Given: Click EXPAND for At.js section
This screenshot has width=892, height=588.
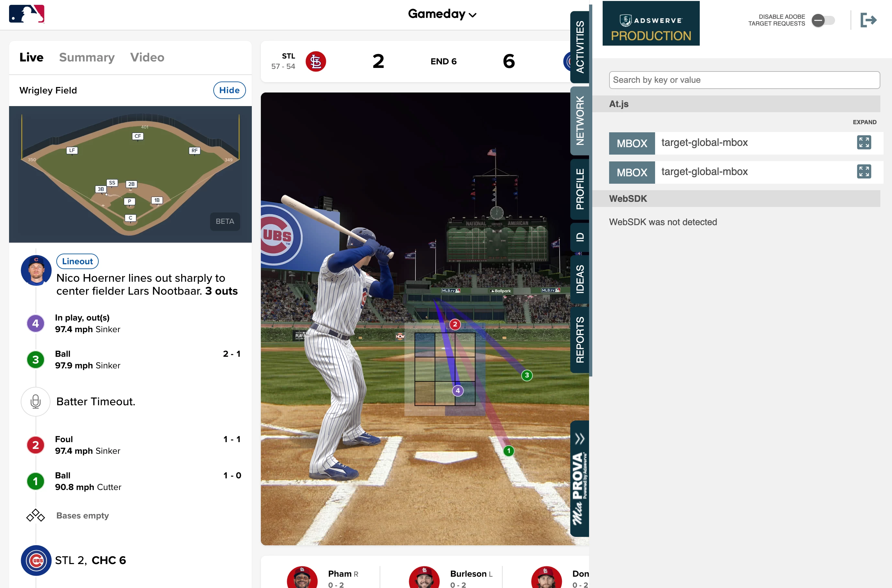Looking at the screenshot, I should pyautogui.click(x=864, y=122).
